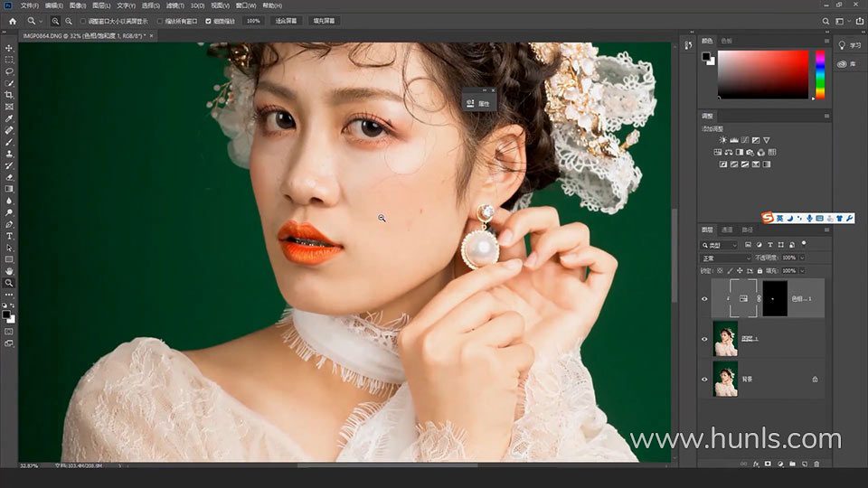Screen dimensions: 868x488
Task: Switch to the Channels tab
Action: pyautogui.click(x=727, y=230)
